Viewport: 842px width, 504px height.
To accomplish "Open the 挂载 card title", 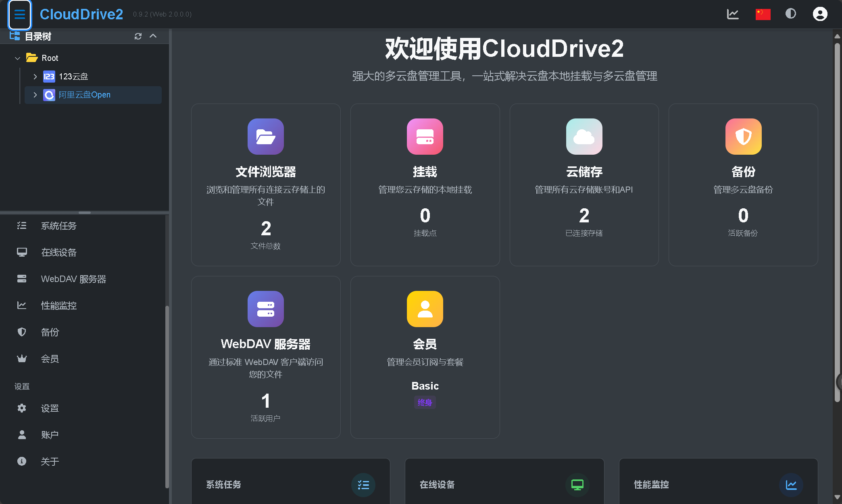I will tap(425, 172).
